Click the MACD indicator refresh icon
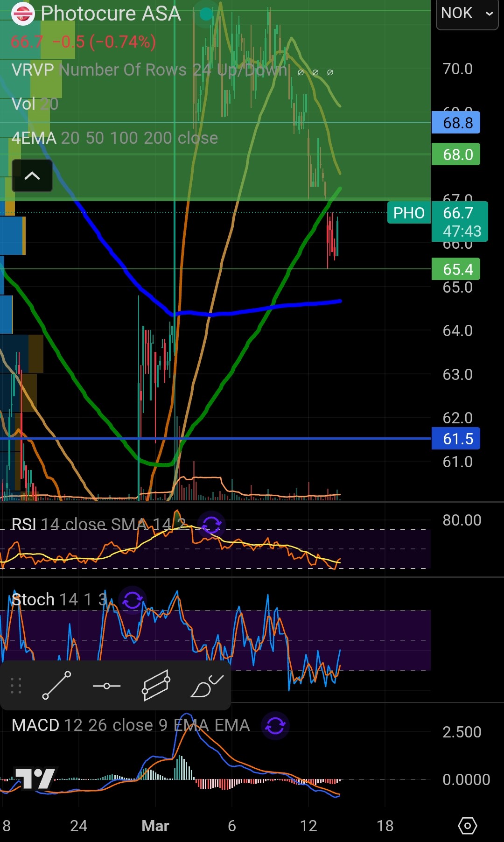Image resolution: width=504 pixels, height=842 pixels. pos(275,726)
